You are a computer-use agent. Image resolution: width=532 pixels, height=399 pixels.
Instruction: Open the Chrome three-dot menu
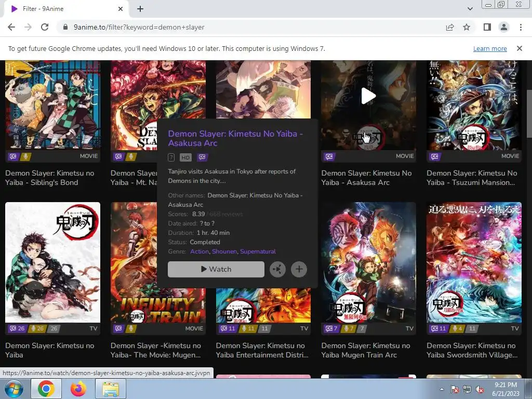click(x=521, y=27)
